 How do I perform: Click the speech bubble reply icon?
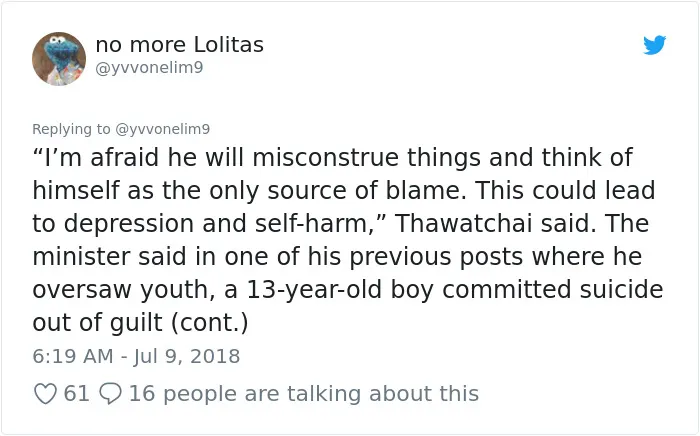pyautogui.click(x=110, y=394)
